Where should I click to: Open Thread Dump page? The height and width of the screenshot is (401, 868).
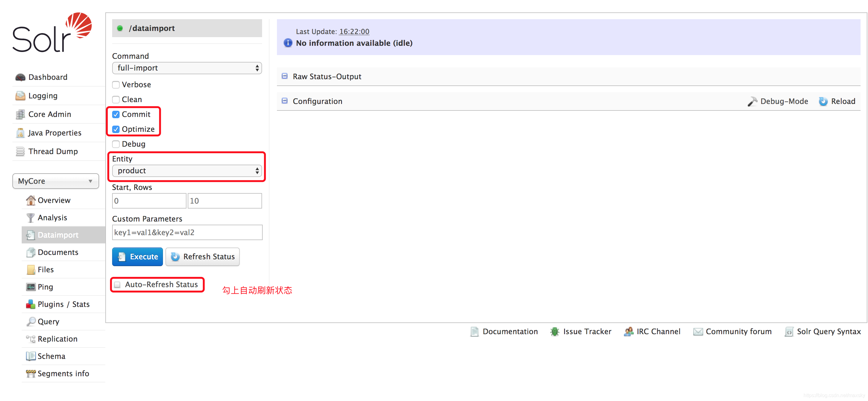(53, 151)
